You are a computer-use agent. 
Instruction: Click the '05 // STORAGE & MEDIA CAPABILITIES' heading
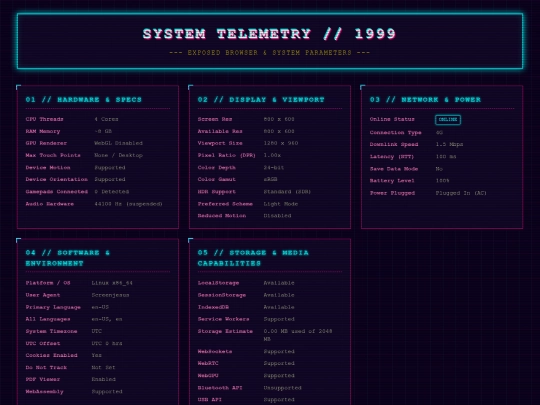click(253, 258)
